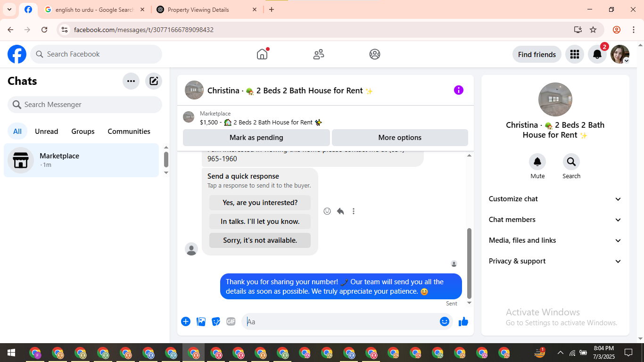Image resolution: width=644 pixels, height=362 pixels.
Task: Expand Customize chat section
Action: 555,199
